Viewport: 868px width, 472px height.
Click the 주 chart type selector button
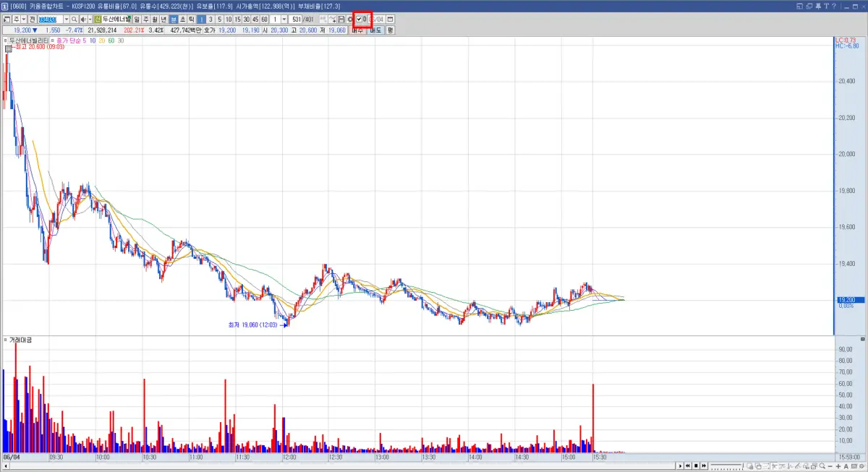pyautogui.click(x=16, y=19)
